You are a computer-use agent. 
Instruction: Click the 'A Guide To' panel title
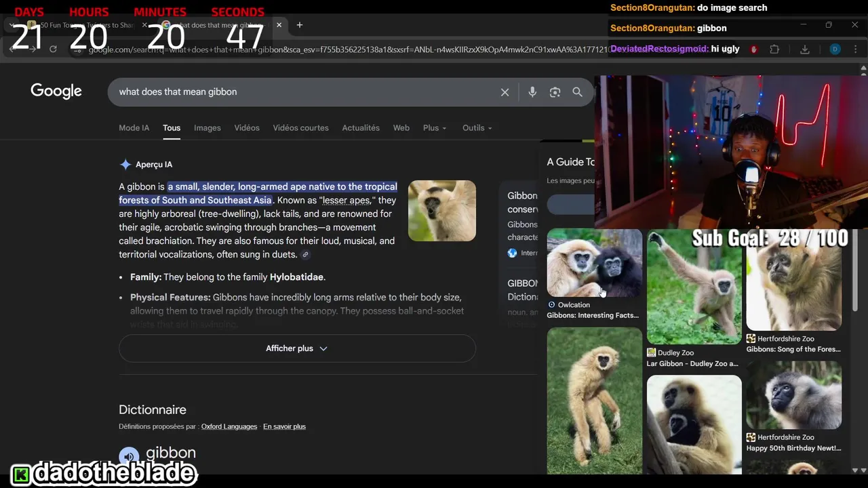point(571,162)
